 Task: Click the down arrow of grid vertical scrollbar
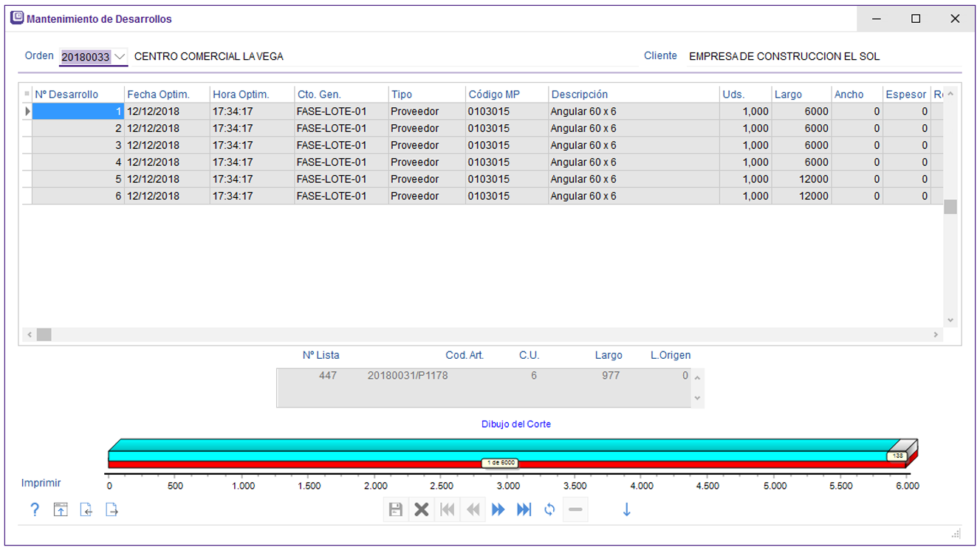pos(950,320)
